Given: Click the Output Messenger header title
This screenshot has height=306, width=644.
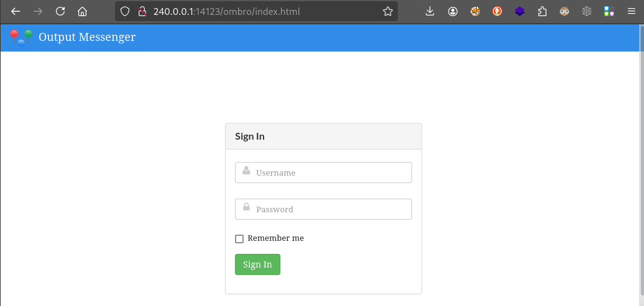Looking at the screenshot, I should coord(87,37).
